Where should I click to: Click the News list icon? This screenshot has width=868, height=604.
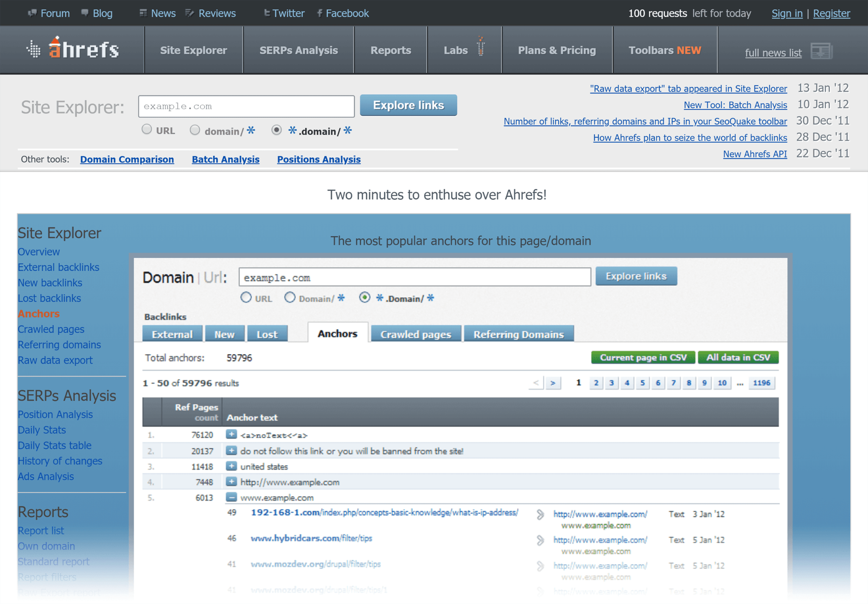coord(143,13)
